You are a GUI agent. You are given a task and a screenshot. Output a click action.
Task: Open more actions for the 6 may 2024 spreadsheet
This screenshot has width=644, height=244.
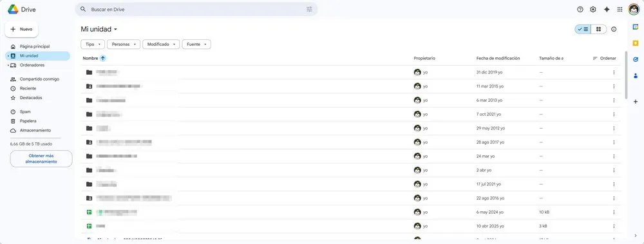coord(614,212)
